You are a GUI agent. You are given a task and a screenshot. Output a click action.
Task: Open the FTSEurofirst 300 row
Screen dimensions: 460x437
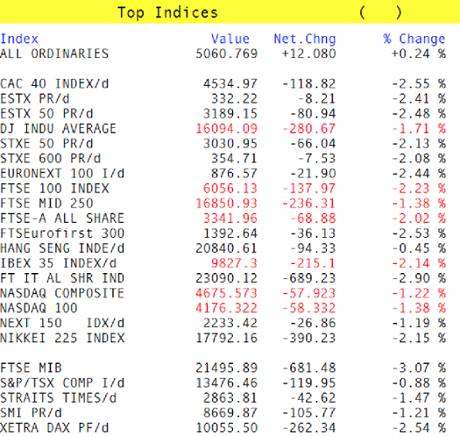point(223,233)
